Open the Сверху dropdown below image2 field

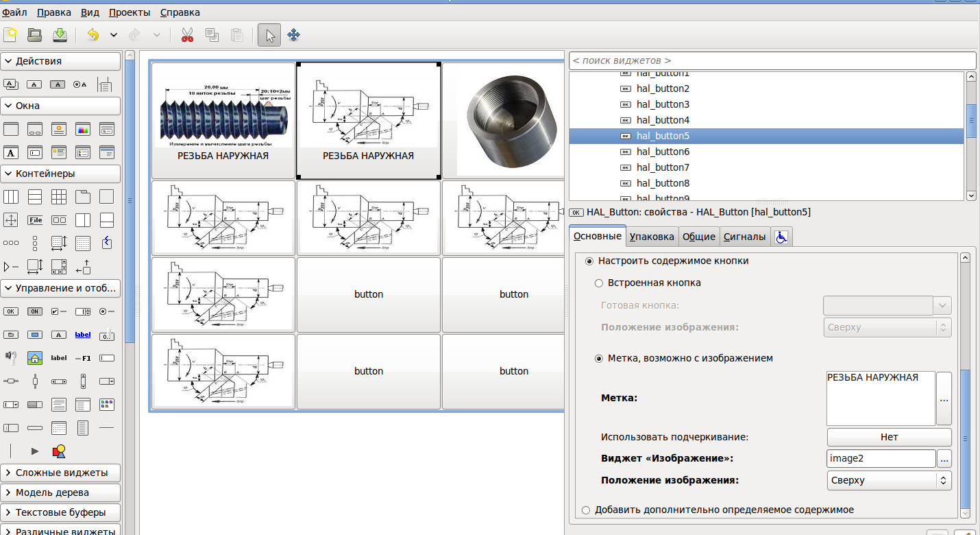coord(889,480)
